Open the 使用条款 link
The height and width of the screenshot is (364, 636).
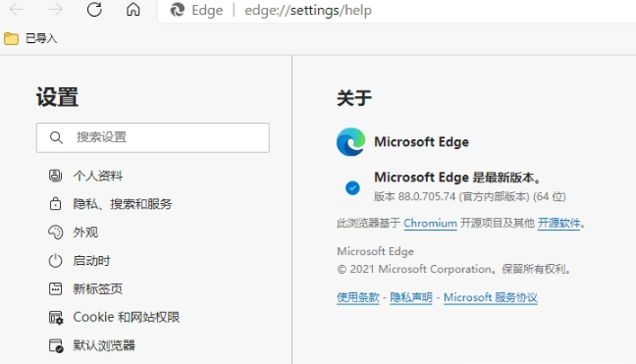(357, 297)
